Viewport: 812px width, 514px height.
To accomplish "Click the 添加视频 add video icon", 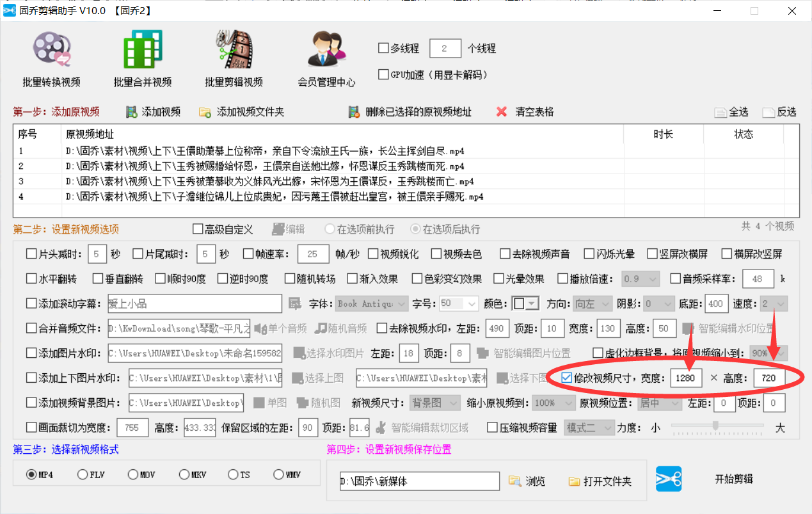I will tap(130, 111).
